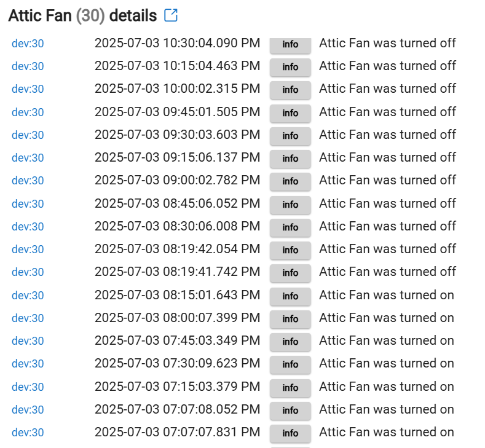
Task: Open dev:30 link for 10:15:04.463 PM entry
Action: pos(28,66)
